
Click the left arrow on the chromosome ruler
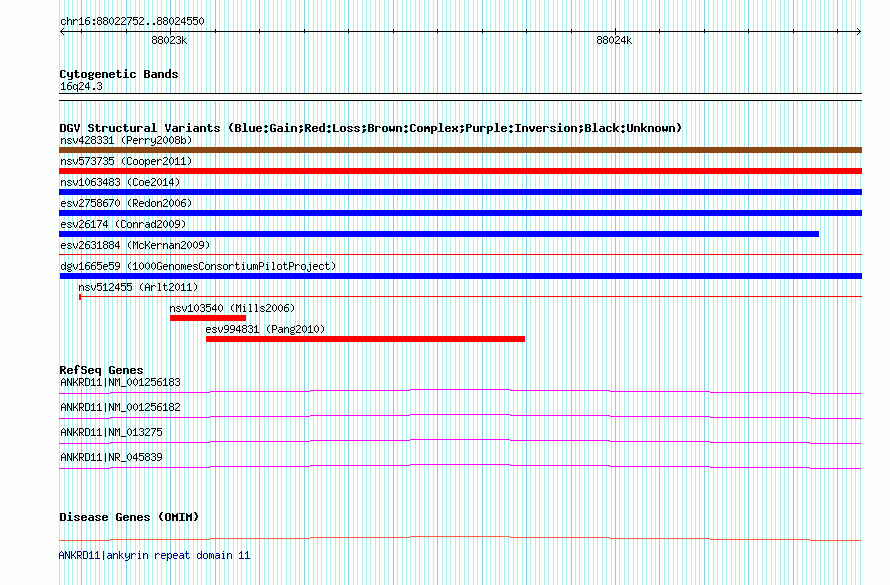click(62, 32)
